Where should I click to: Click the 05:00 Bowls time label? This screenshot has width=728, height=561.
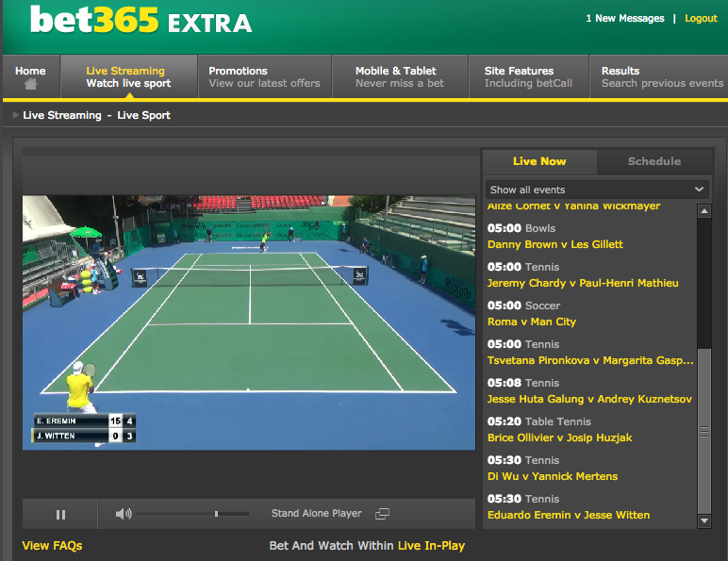click(x=521, y=228)
